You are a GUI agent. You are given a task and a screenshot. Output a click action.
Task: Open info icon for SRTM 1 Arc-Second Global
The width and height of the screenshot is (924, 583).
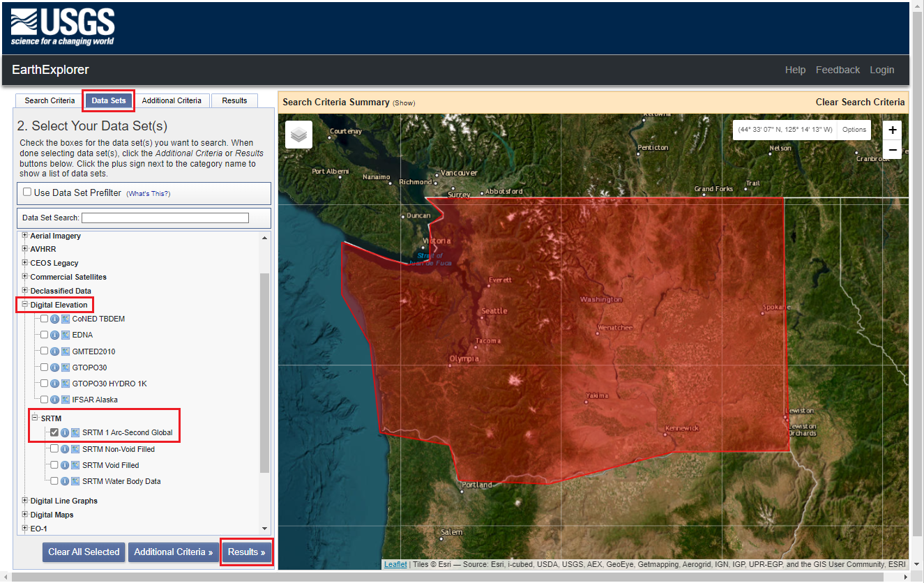[65, 432]
